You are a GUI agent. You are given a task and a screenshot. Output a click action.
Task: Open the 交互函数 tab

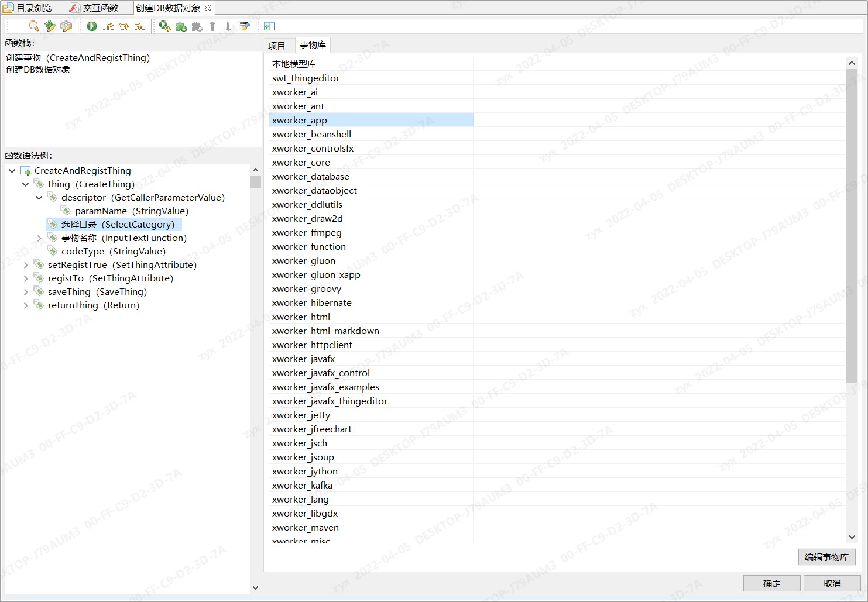pos(98,8)
